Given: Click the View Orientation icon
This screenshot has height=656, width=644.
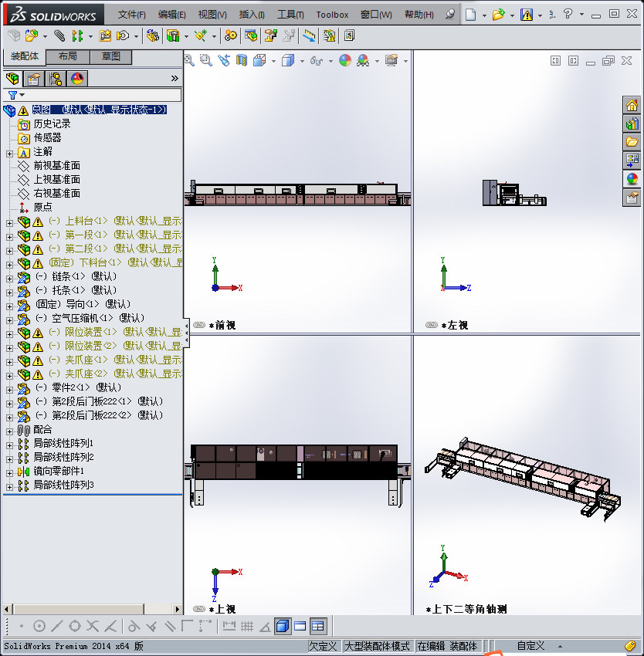Looking at the screenshot, I should 259,61.
